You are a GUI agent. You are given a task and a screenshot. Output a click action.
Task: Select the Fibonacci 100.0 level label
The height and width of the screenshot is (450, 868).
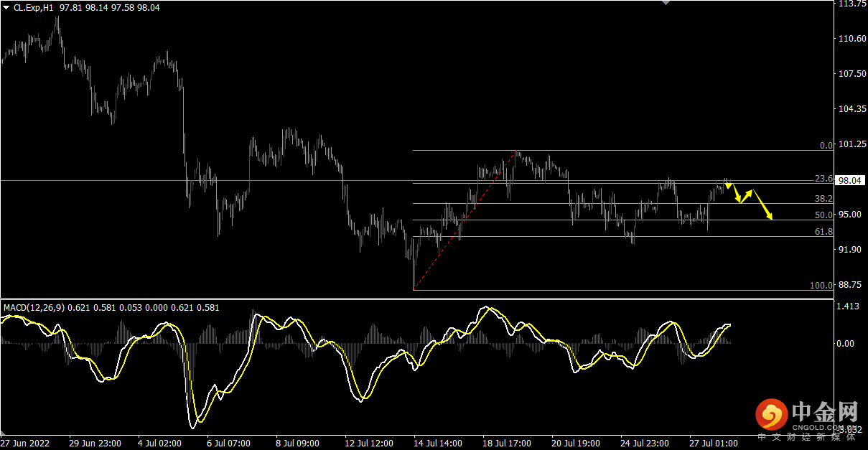click(821, 286)
